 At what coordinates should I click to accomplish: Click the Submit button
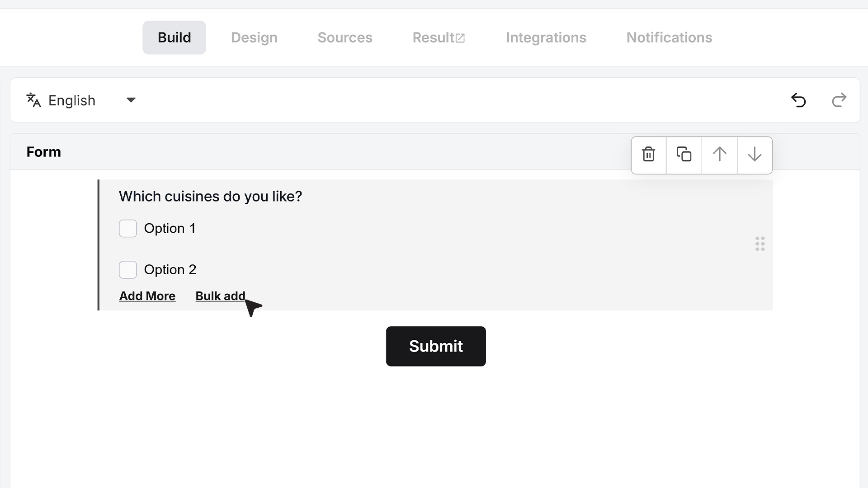(436, 346)
